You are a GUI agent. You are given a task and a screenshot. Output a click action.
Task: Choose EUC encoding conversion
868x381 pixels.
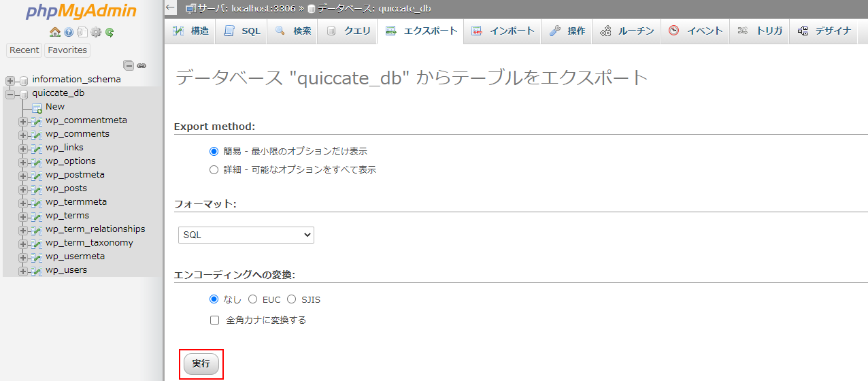252,299
